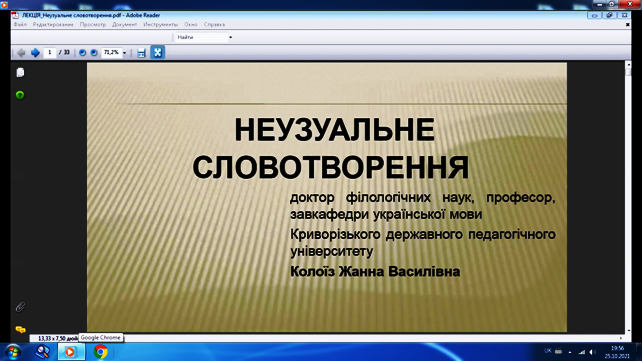The image size is (643, 362).
Task: Click the green help icon in the sidebar
Action: point(20,95)
